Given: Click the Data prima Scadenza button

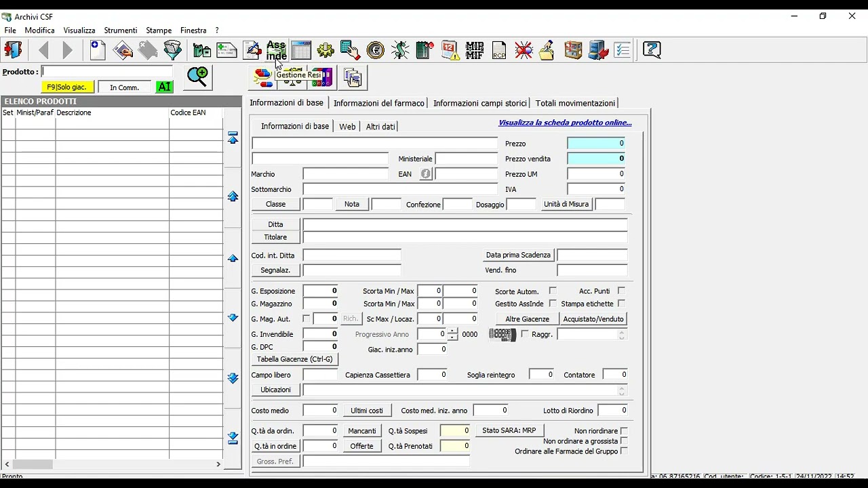Looking at the screenshot, I should coord(518,255).
